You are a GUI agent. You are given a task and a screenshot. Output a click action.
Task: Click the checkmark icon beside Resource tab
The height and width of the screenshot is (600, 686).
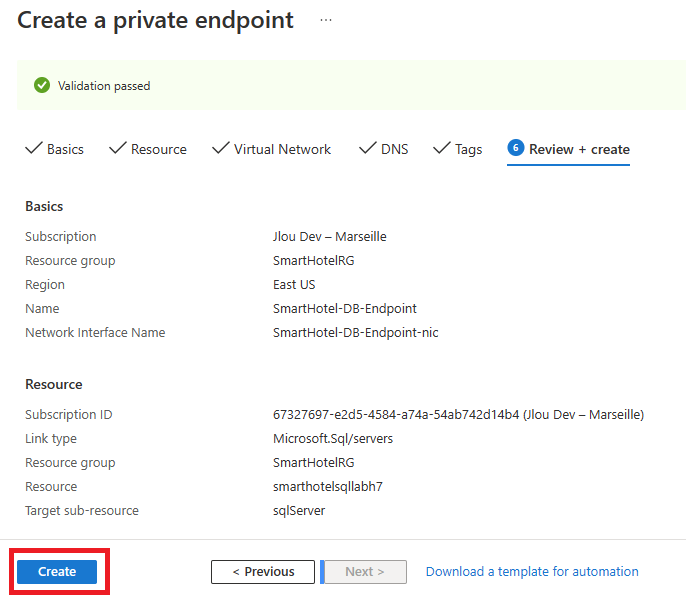[118, 148]
